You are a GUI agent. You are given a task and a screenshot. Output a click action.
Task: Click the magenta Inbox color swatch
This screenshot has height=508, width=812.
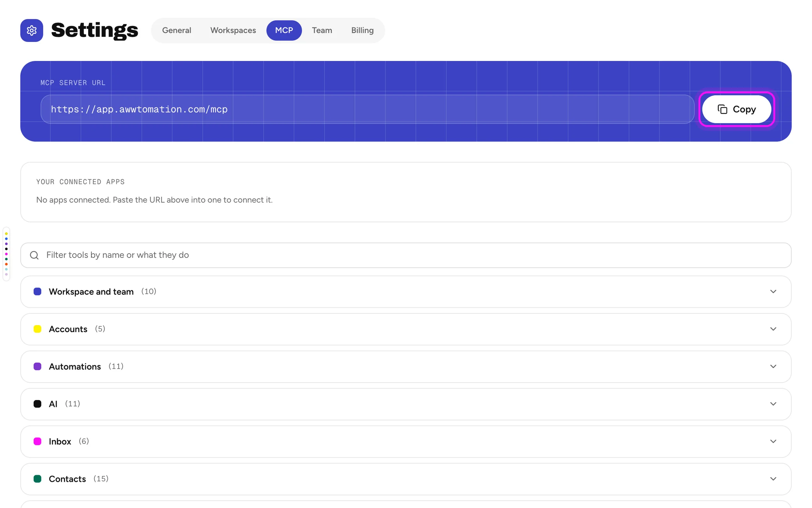[x=37, y=442]
